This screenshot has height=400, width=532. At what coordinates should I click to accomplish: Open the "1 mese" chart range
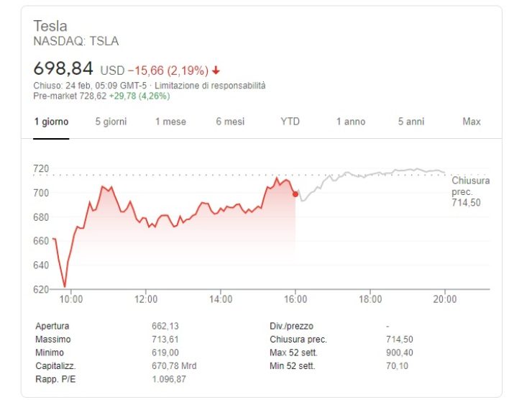tap(170, 122)
